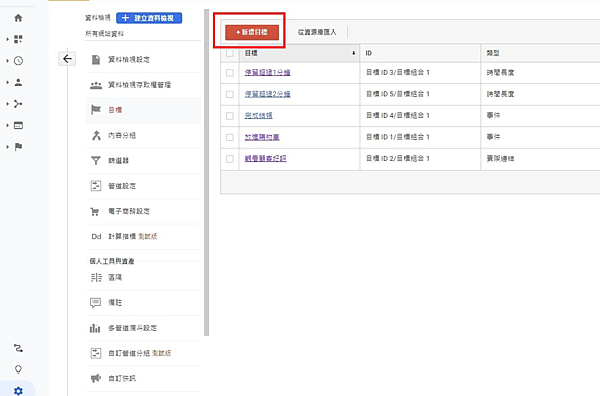Open 區隔 via its segments icon
600x396 pixels.
[96, 277]
